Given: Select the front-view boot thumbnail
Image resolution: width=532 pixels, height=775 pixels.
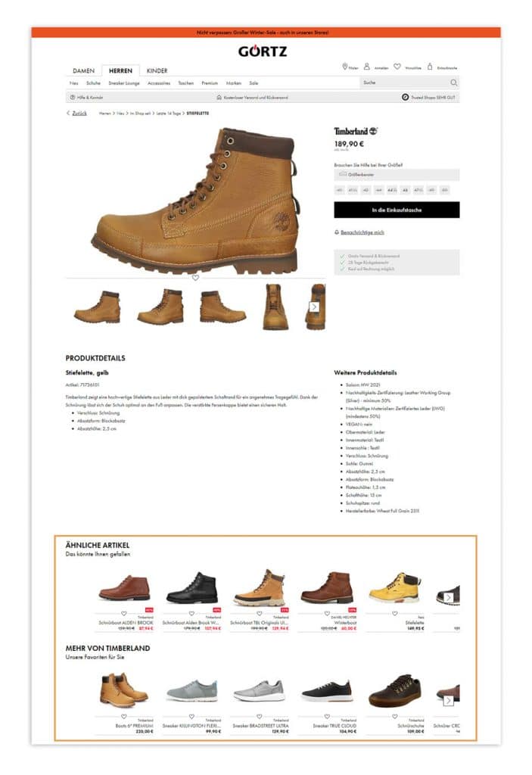Looking at the screenshot, I should [275, 307].
